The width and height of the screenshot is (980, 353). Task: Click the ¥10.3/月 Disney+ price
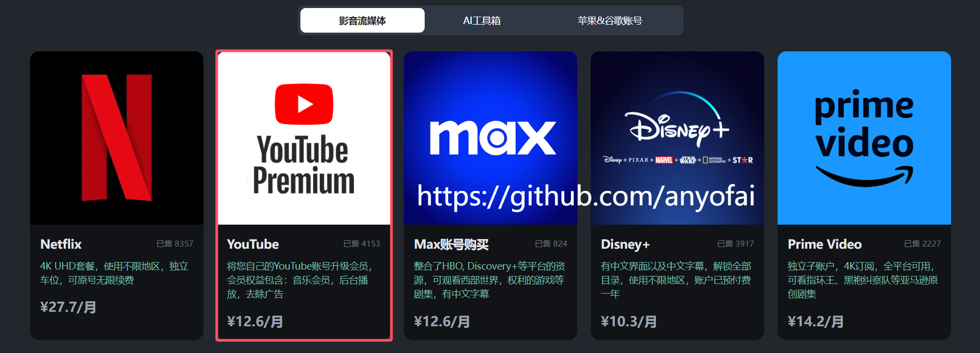coord(629,321)
